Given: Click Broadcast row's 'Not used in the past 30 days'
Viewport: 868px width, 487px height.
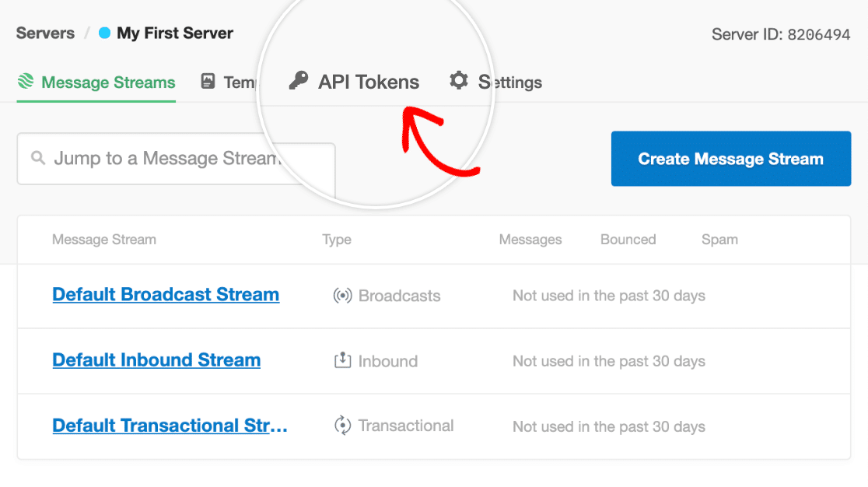Looking at the screenshot, I should point(609,296).
